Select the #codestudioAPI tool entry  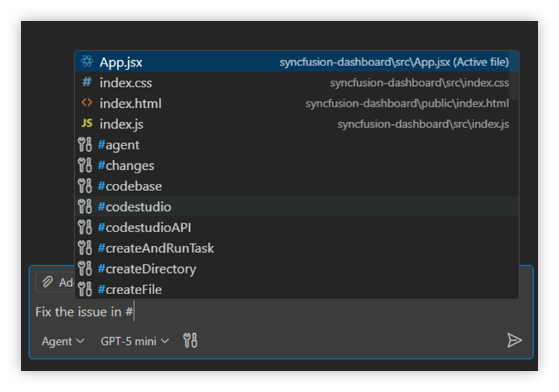coord(144,227)
